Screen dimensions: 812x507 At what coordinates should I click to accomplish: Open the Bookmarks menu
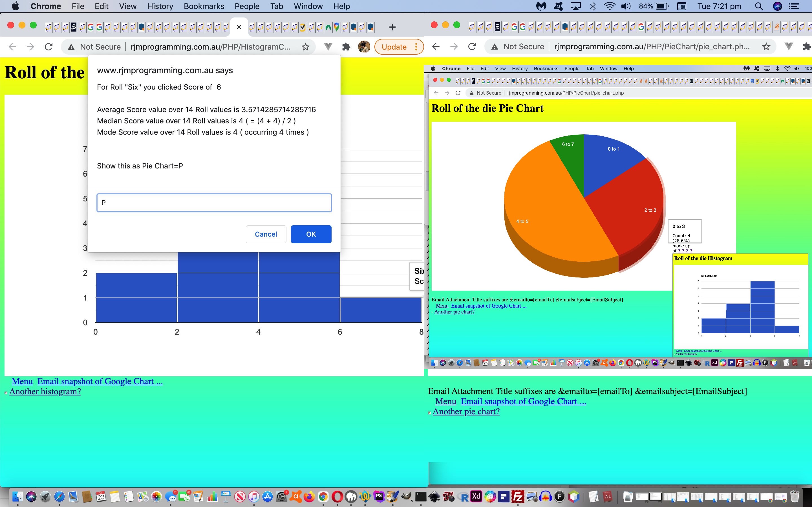204,6
